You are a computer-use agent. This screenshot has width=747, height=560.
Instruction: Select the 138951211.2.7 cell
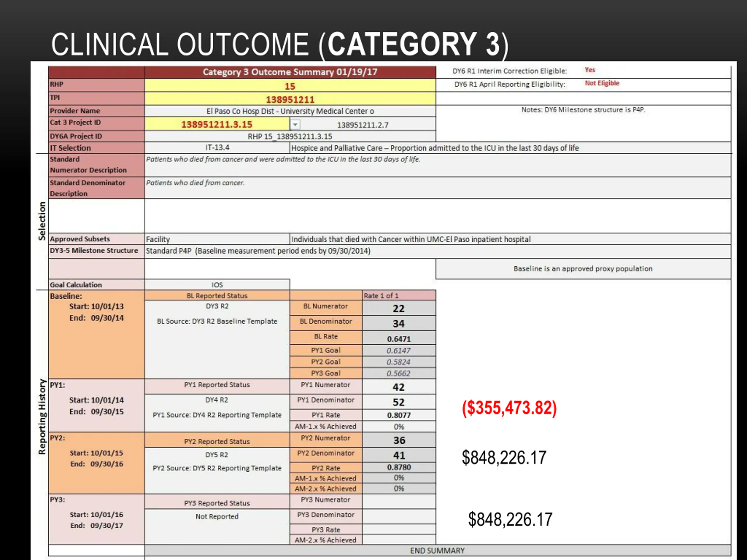point(363,125)
